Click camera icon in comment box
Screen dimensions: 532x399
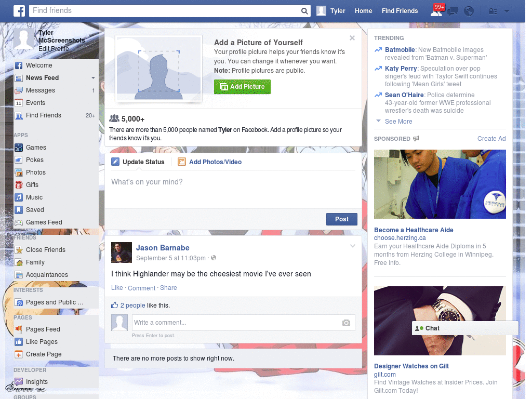(346, 323)
